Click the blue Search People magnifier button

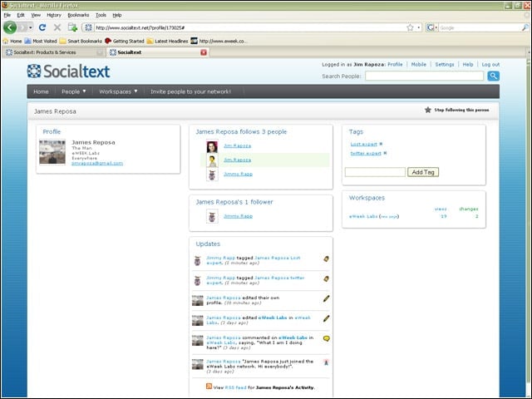click(493, 76)
